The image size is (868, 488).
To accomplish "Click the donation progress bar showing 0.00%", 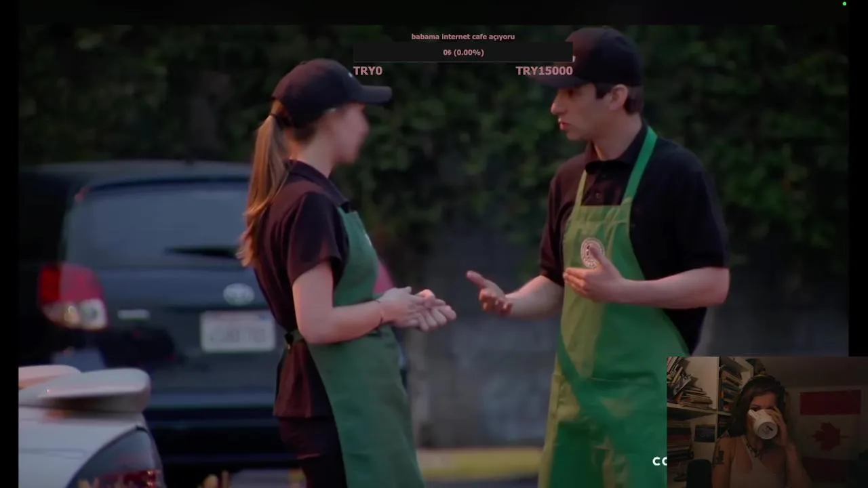I will [462, 52].
